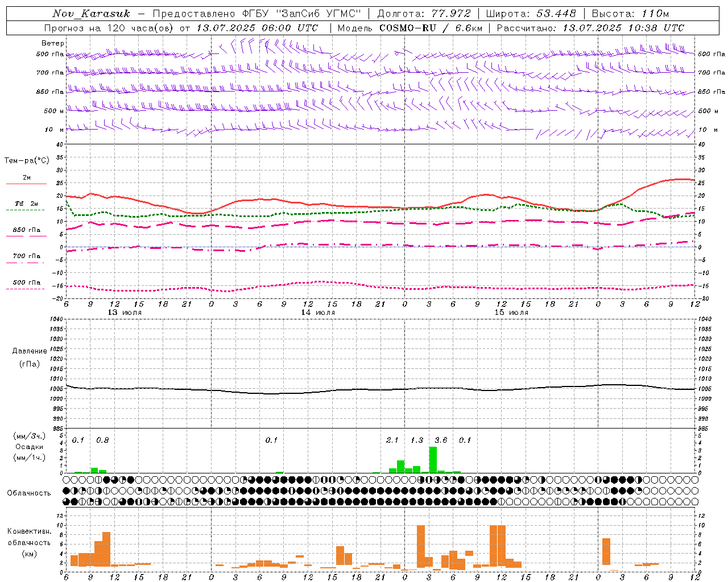
Task: Click the (мм/3ч.) precipitation unit label
Action: pos(30,436)
